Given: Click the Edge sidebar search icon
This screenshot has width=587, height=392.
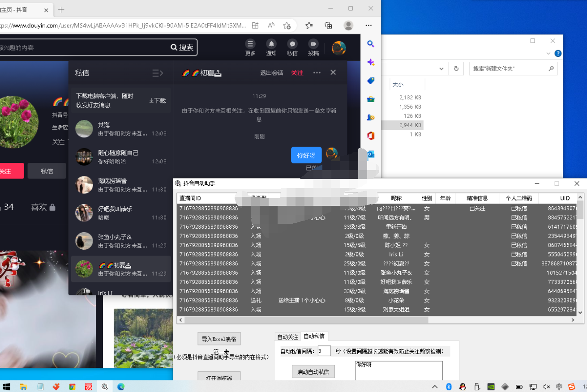Looking at the screenshot, I should click(371, 44).
